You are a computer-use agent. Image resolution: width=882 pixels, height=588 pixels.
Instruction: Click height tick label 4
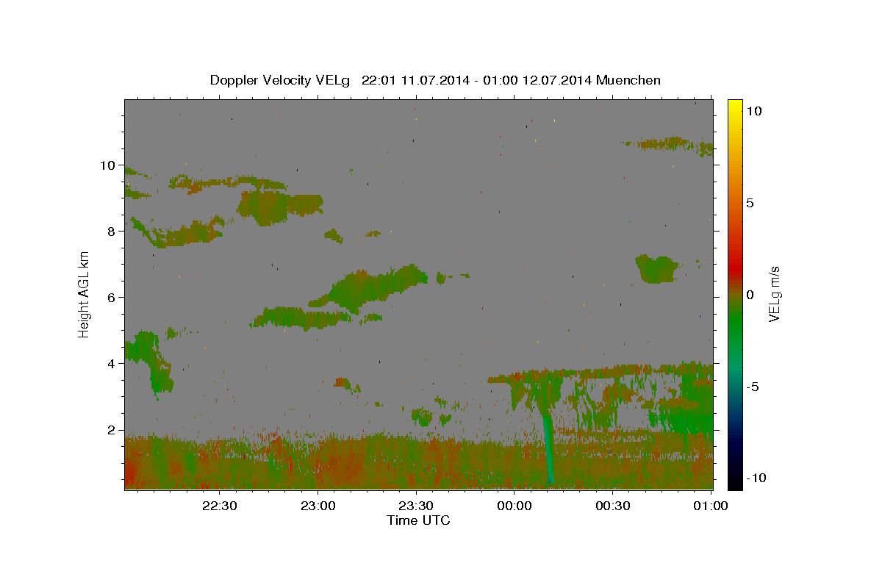pos(110,364)
